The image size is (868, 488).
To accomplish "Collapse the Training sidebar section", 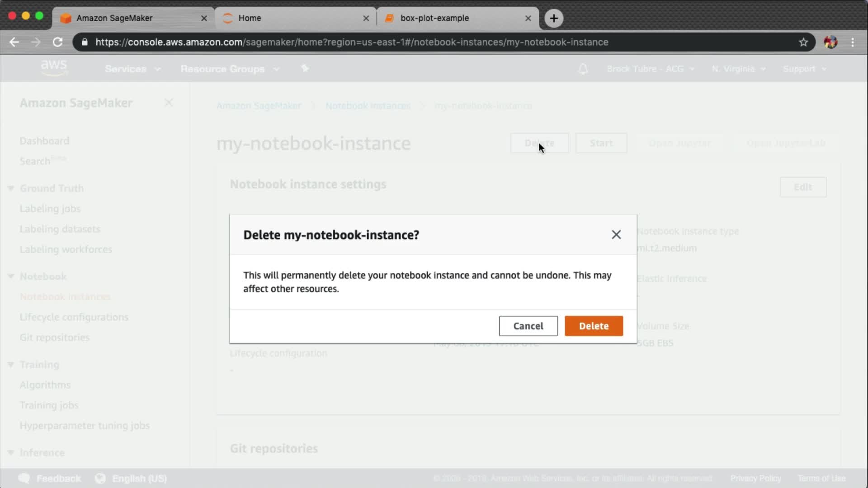I will tap(11, 364).
